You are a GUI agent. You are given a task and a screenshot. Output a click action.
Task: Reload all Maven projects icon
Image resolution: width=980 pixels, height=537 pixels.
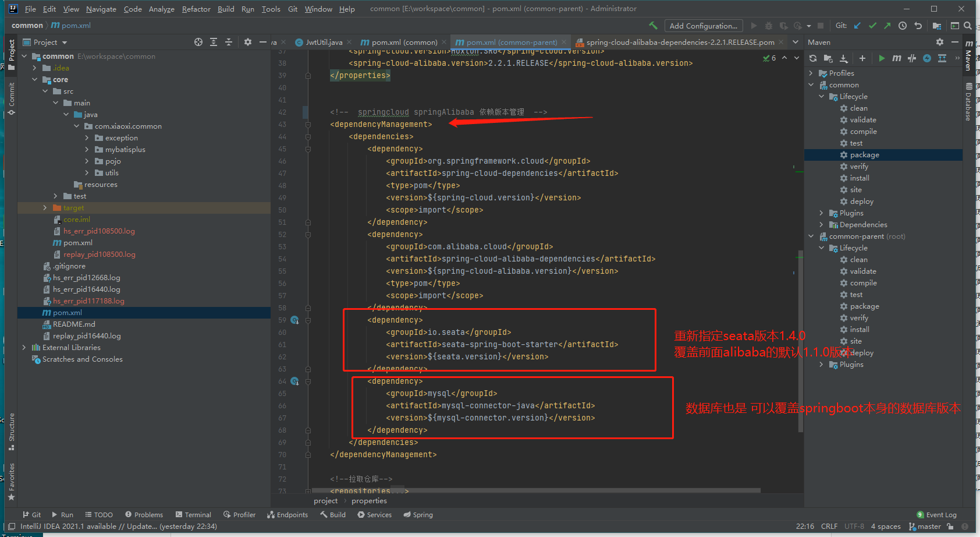tap(813, 58)
